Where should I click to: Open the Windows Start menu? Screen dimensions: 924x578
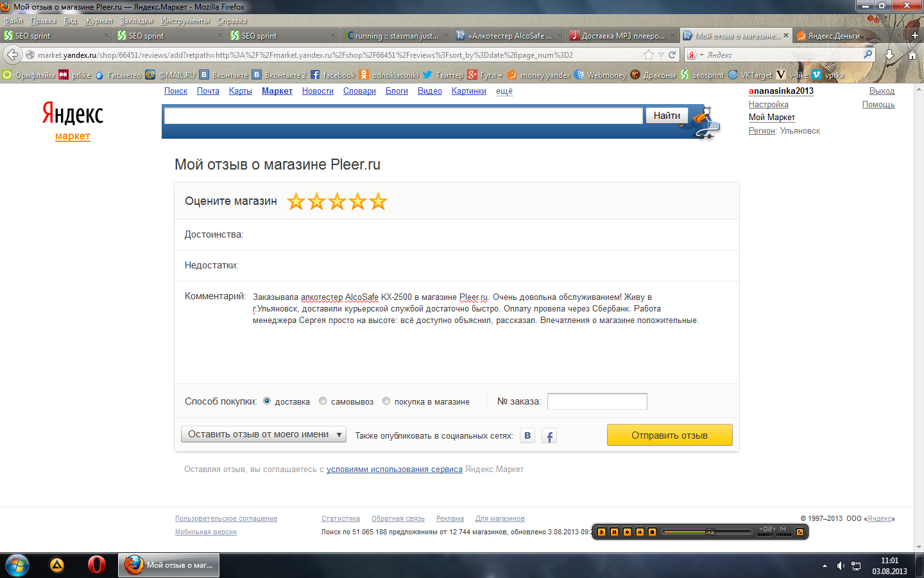tap(17, 565)
